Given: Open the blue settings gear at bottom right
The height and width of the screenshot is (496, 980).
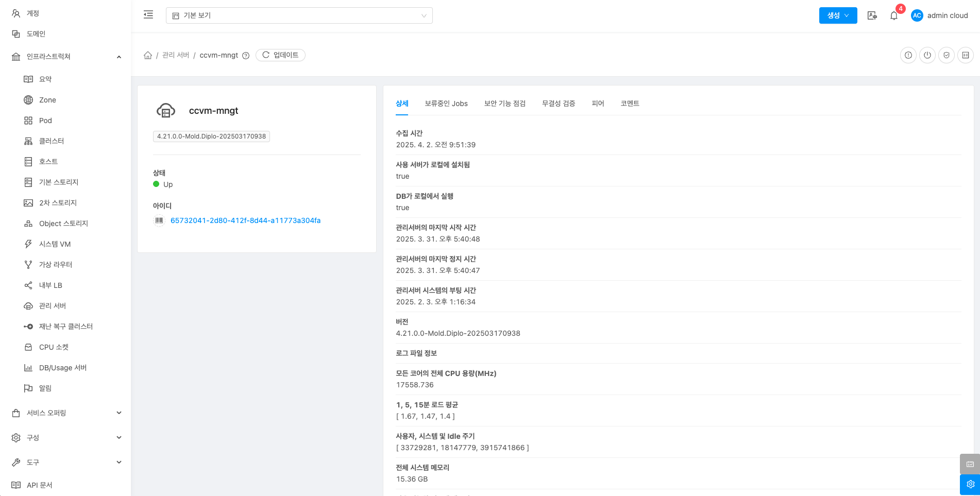Looking at the screenshot, I should coord(970,484).
